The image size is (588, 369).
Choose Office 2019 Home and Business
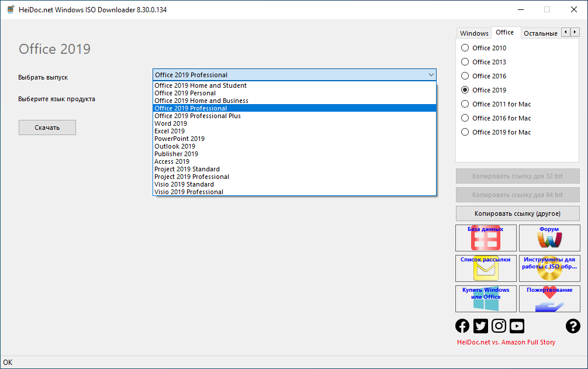tap(295, 101)
